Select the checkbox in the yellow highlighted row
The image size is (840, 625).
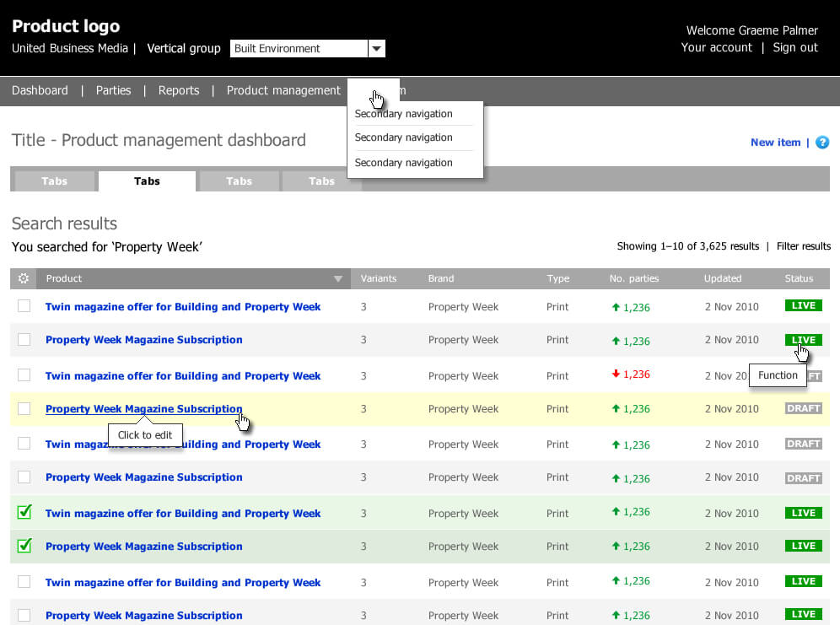(24, 408)
